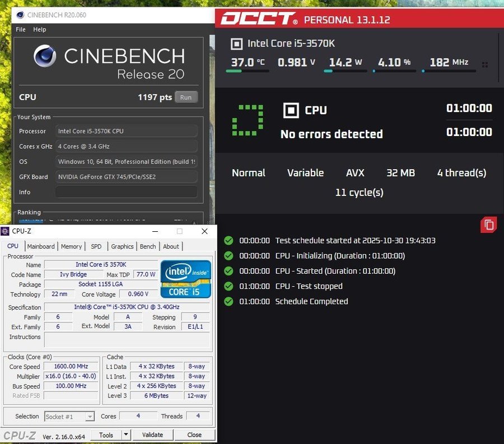
Task: Click the CPU-Z title bar app icon
Action: tap(5, 231)
